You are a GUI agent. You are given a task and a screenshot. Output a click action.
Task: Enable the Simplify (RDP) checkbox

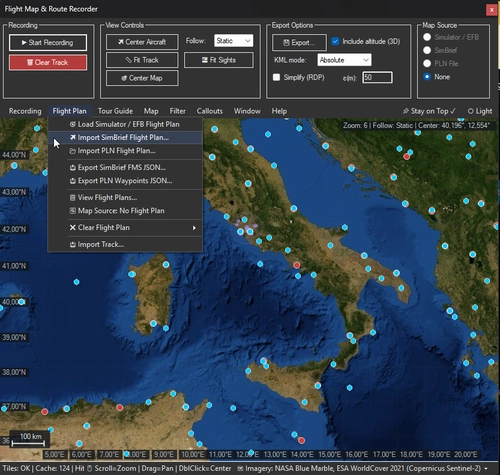[276, 77]
